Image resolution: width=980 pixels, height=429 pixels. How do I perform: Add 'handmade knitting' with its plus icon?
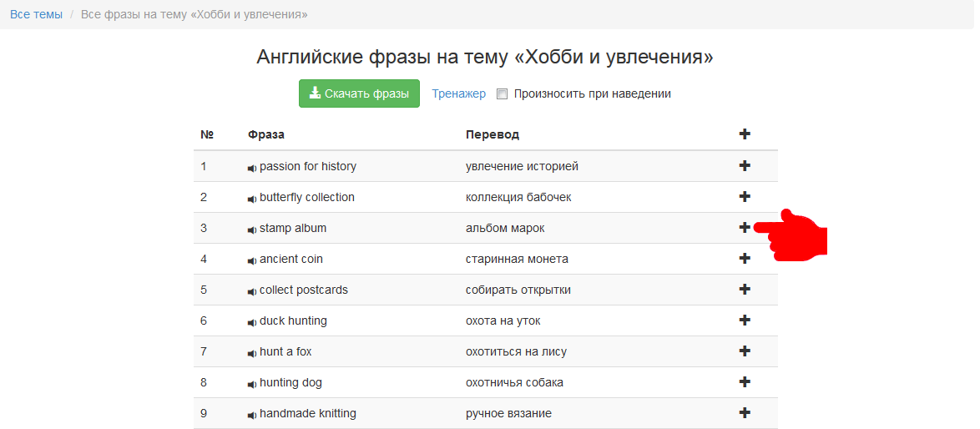tap(745, 413)
